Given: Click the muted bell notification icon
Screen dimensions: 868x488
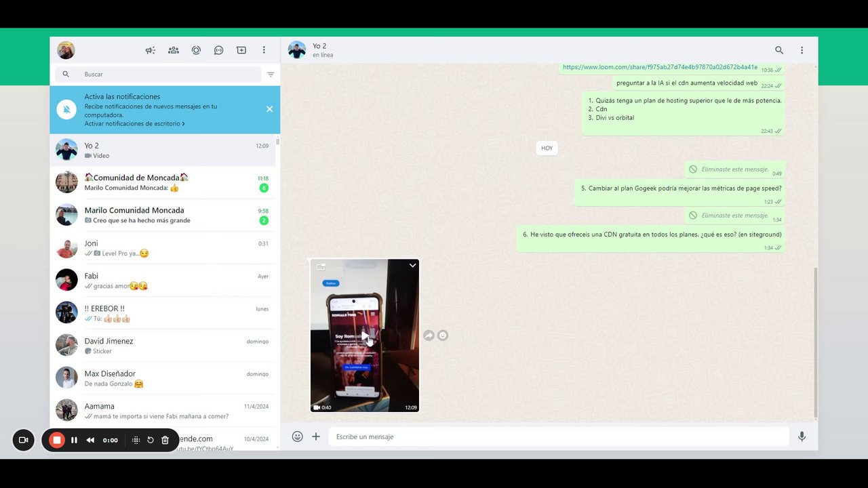Looking at the screenshot, I should pos(66,109).
